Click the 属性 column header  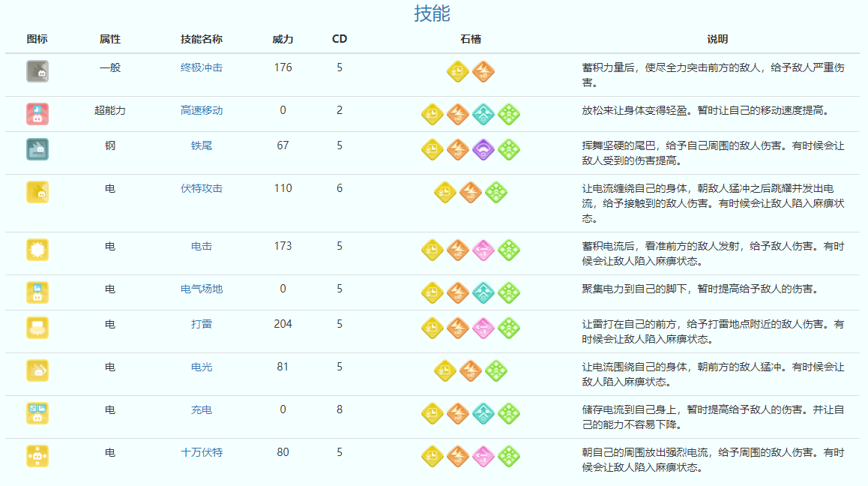[x=110, y=39]
